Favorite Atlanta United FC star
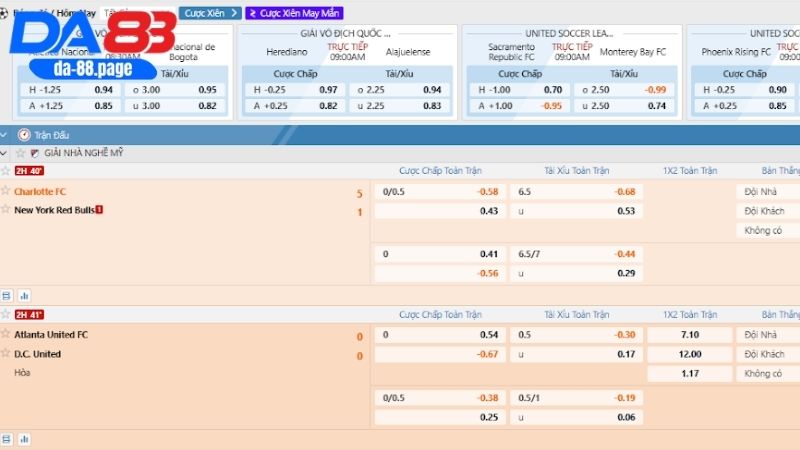The width and height of the screenshot is (800, 450). tap(6, 334)
